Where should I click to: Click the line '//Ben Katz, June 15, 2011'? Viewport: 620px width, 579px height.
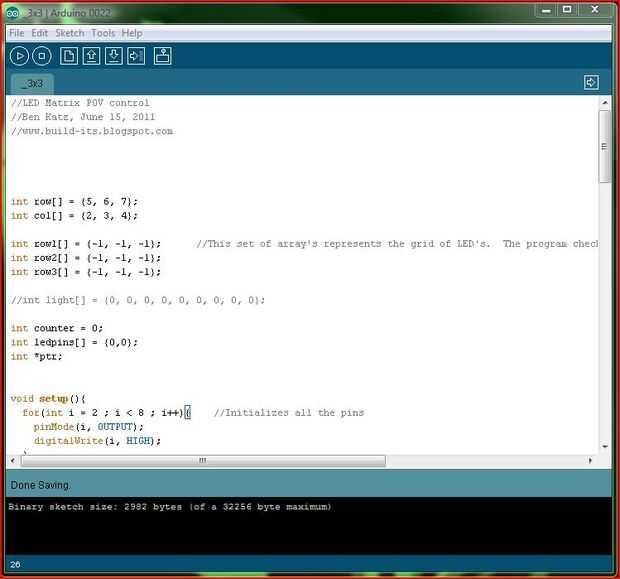click(x=83, y=117)
